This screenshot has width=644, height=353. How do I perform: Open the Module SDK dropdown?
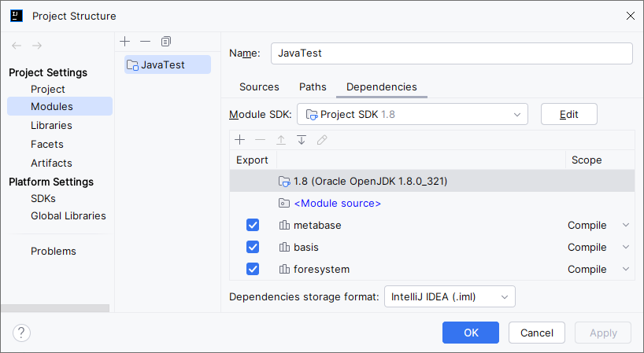412,114
